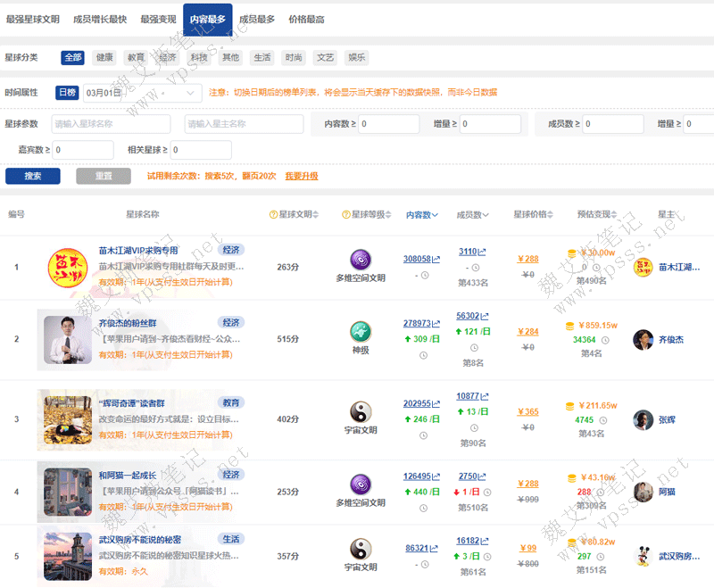Click the 宇宙文明 yin-yang icon in row 3

pyautogui.click(x=361, y=411)
